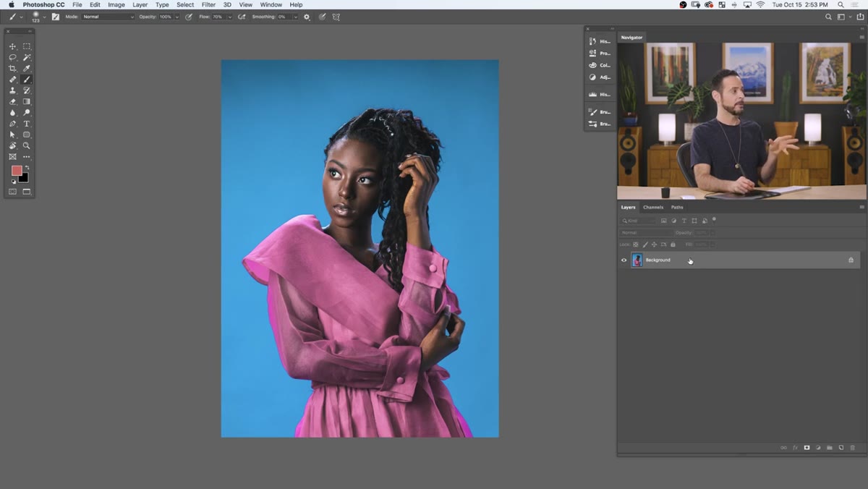
Task: Open the brush Mode dropdown
Action: [x=108, y=17]
